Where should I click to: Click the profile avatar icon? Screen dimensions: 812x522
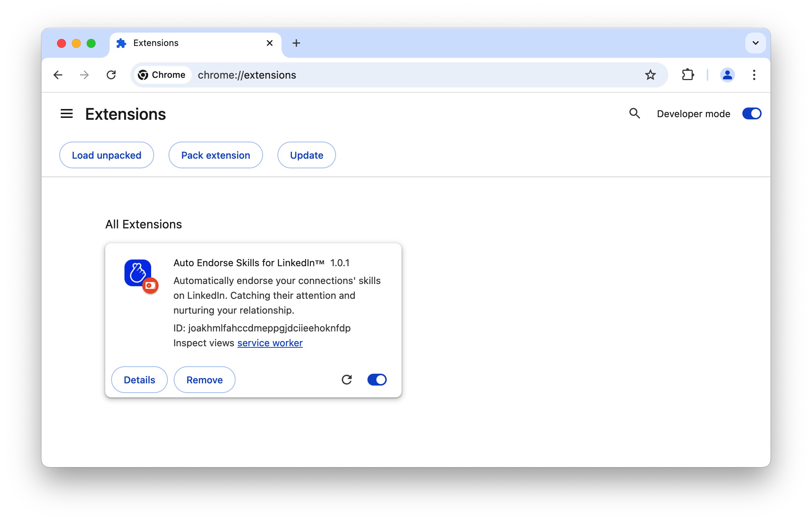click(x=727, y=75)
